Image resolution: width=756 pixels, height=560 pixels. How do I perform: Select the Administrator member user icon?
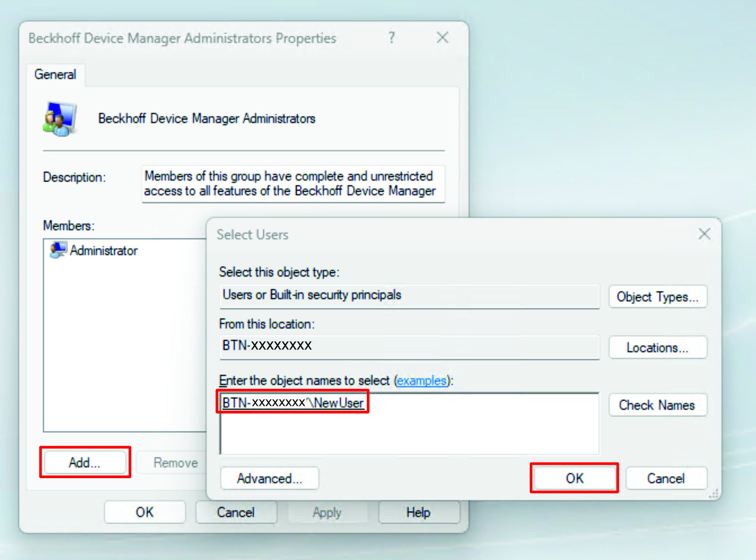point(58,250)
